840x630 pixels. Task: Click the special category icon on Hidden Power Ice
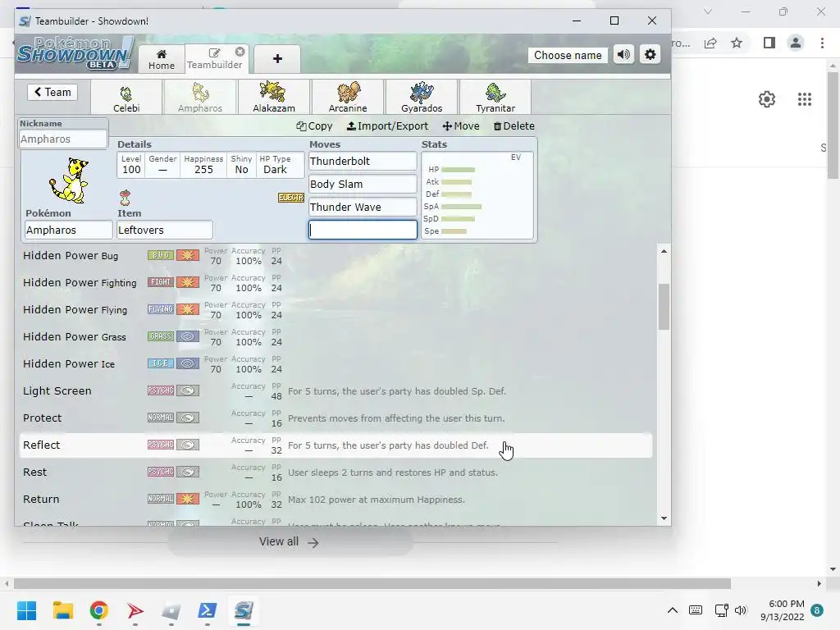(188, 363)
